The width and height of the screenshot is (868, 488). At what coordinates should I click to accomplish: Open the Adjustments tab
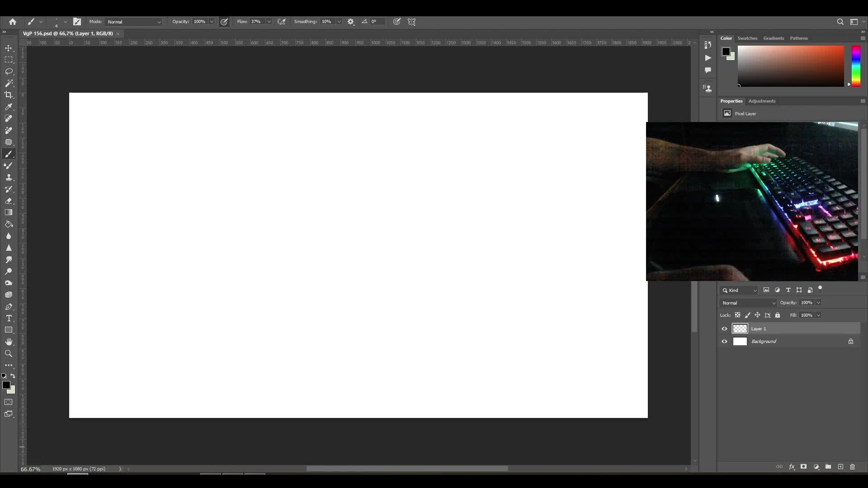[x=762, y=101]
